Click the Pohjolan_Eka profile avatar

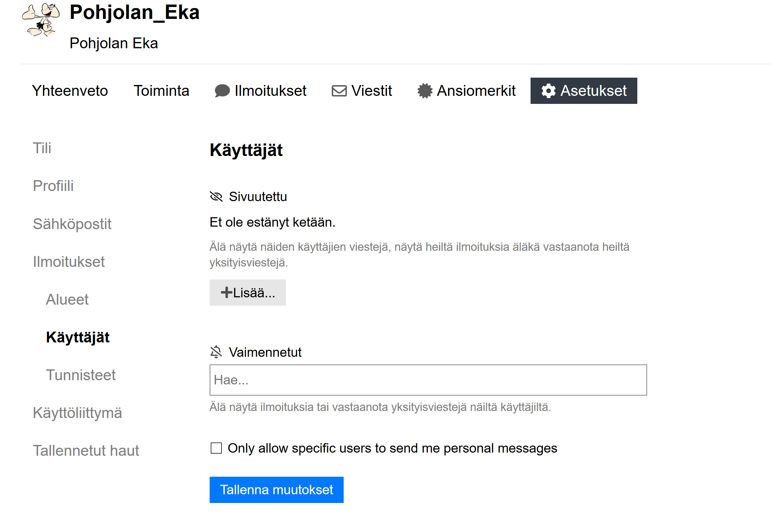[x=41, y=20]
